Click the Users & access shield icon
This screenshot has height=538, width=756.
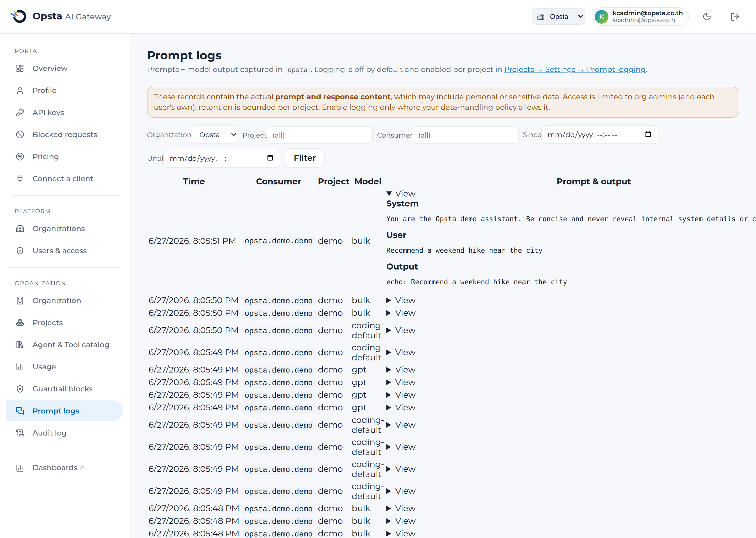[x=20, y=251]
